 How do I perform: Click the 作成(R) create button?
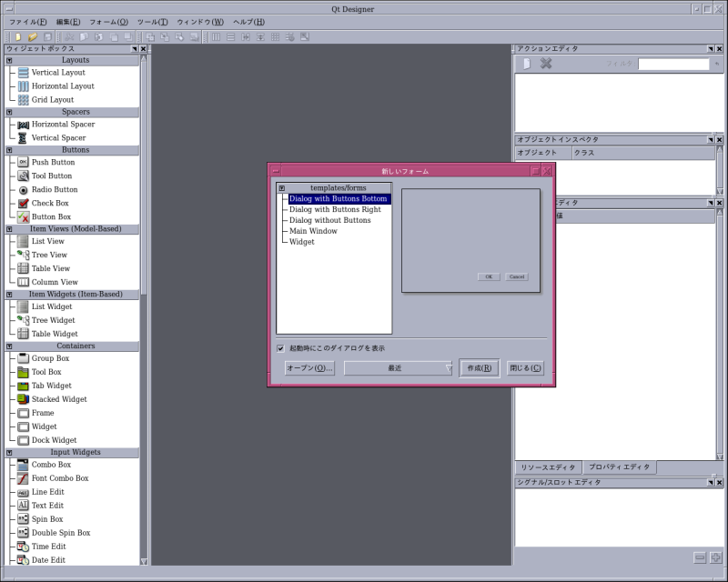click(480, 368)
